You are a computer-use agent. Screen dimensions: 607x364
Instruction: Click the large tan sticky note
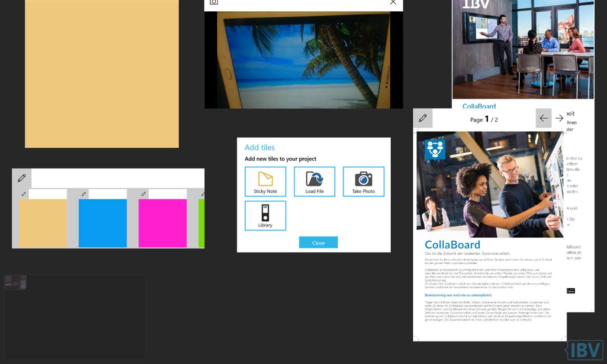[x=102, y=74]
